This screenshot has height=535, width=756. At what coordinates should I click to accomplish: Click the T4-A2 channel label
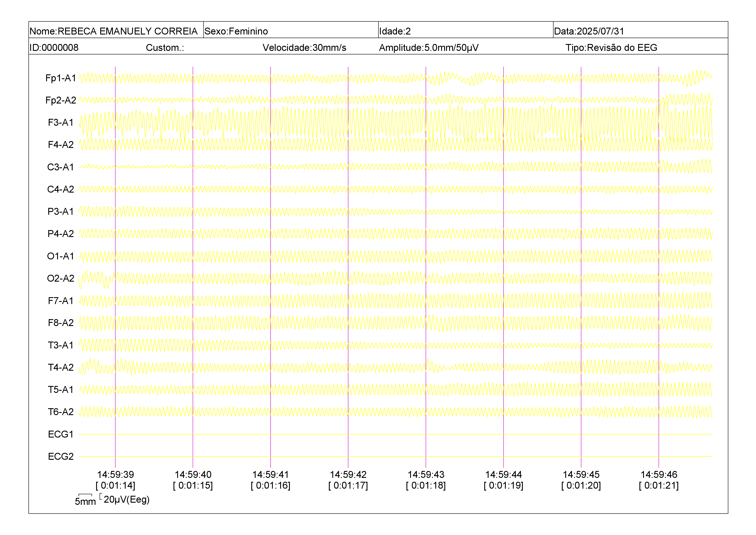tap(61, 367)
